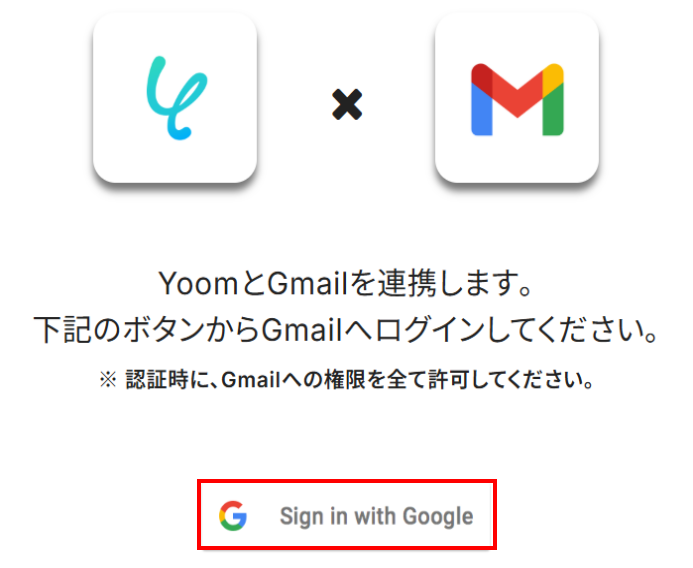
Task: Click the heading "YoomとGmailを連携します。"
Action: [346, 283]
